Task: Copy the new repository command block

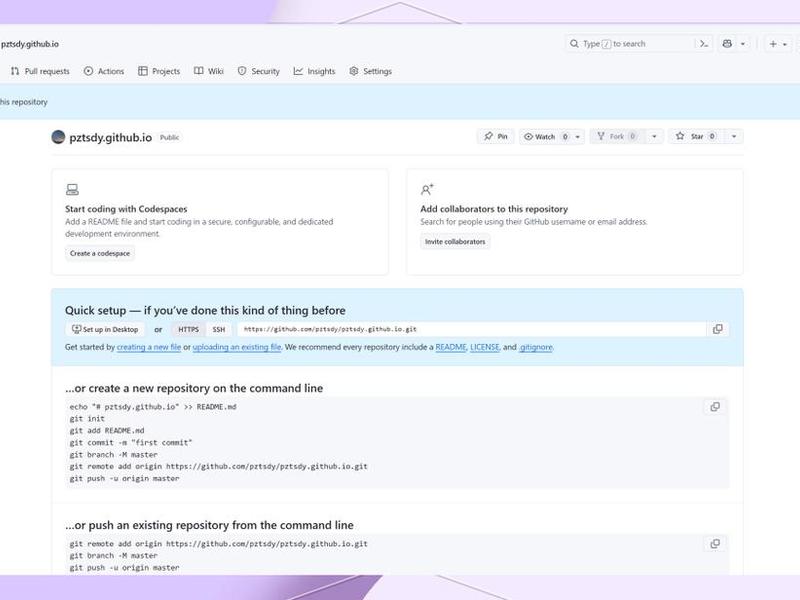Action: coord(715,407)
